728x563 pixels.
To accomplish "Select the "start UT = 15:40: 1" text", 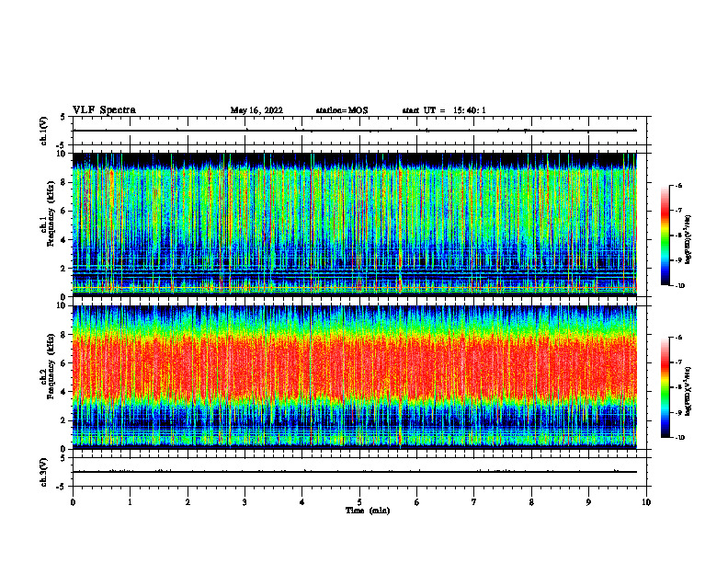I will (x=444, y=110).
